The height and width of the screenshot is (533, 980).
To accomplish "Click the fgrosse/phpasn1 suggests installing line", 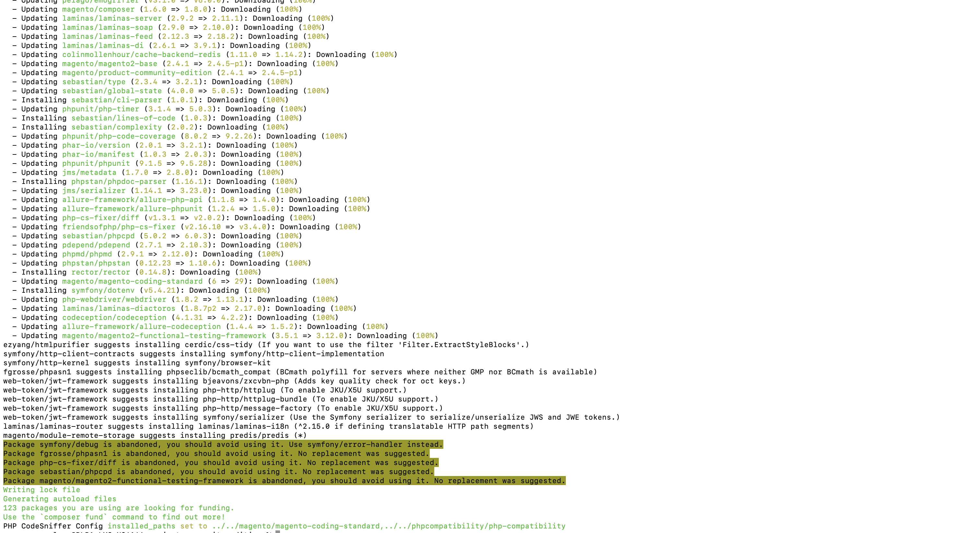I will point(300,372).
